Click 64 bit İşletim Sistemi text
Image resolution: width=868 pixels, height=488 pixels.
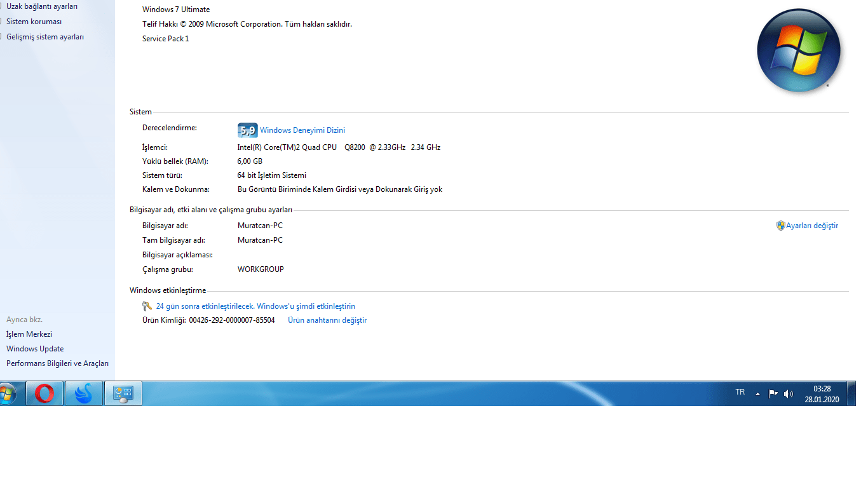coord(272,175)
